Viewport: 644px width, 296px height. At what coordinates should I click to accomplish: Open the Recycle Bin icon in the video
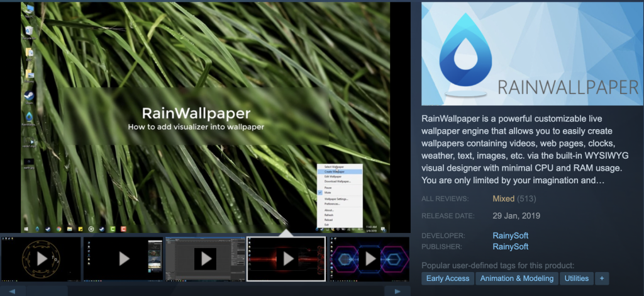click(29, 31)
